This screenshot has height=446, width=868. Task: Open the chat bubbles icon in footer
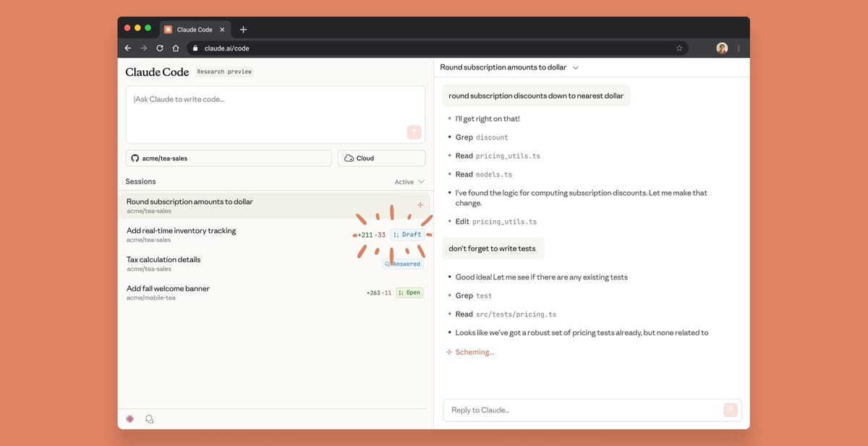150,418
